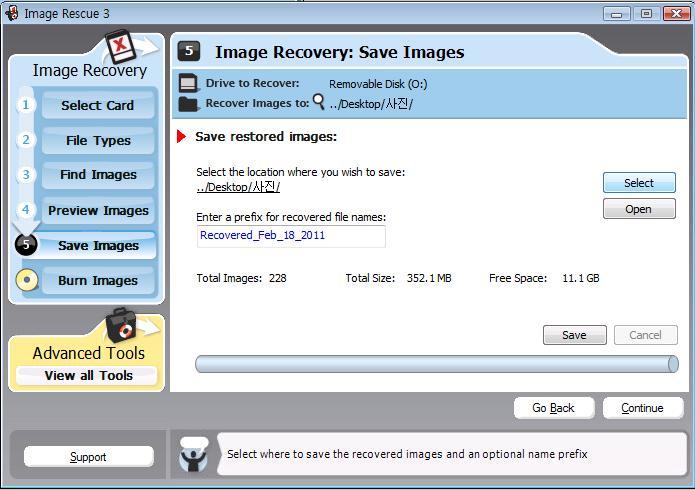Screen dimensions: 695x490
Task: Click the Support button
Action: tap(88, 457)
